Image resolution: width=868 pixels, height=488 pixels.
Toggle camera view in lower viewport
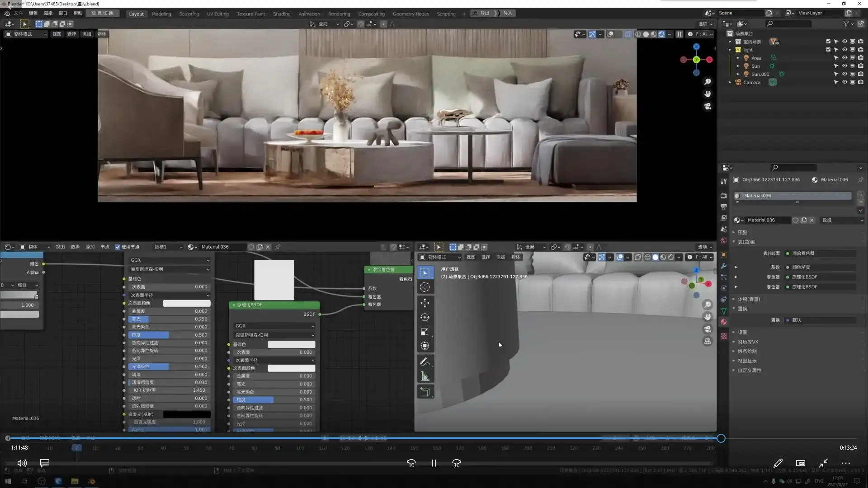click(x=708, y=329)
